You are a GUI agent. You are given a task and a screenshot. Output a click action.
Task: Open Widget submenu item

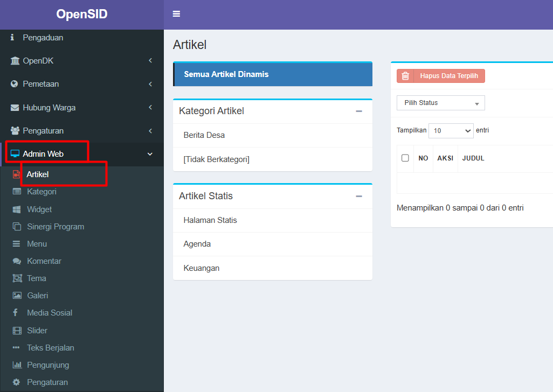tap(39, 209)
